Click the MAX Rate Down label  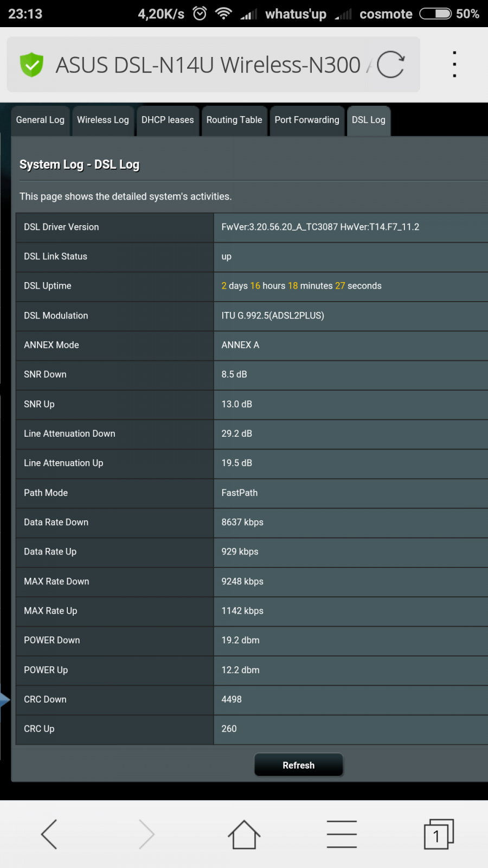click(x=56, y=581)
